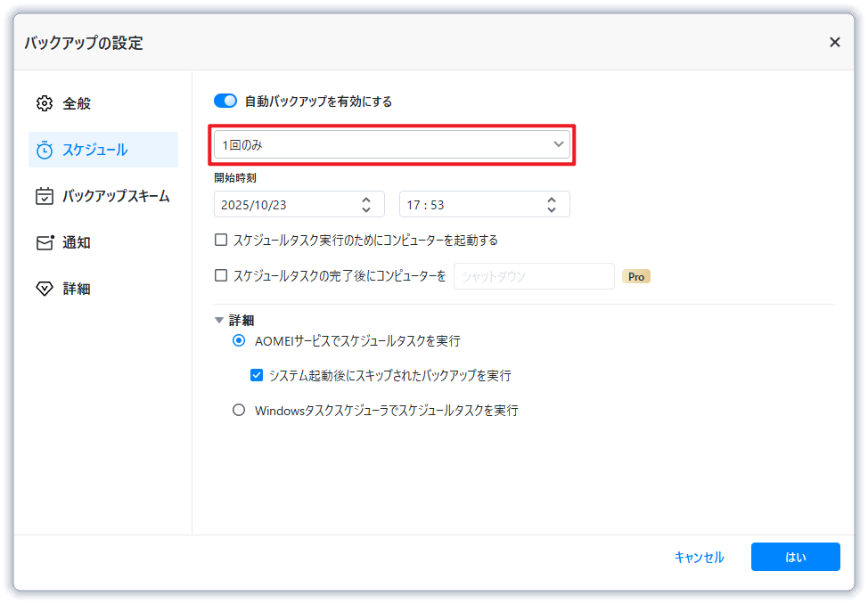Go to the 詳細 tab in sidebar
The width and height of the screenshot is (868, 604).
[x=103, y=289]
